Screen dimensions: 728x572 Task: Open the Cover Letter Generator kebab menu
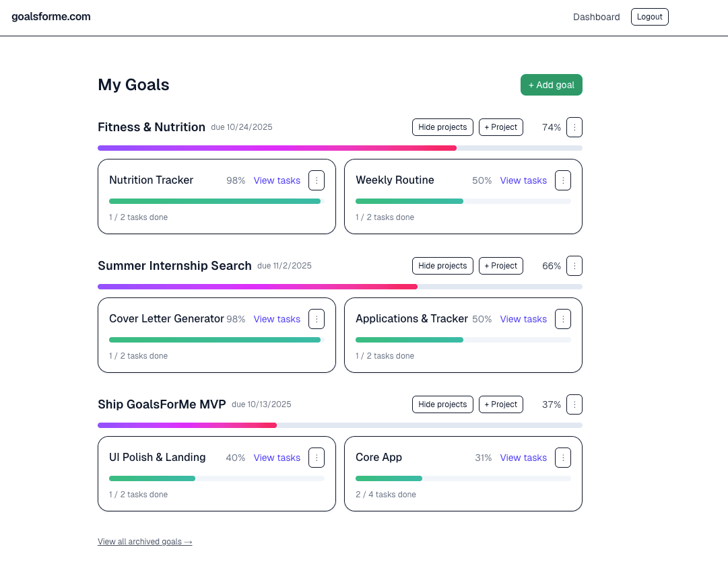pyautogui.click(x=317, y=319)
